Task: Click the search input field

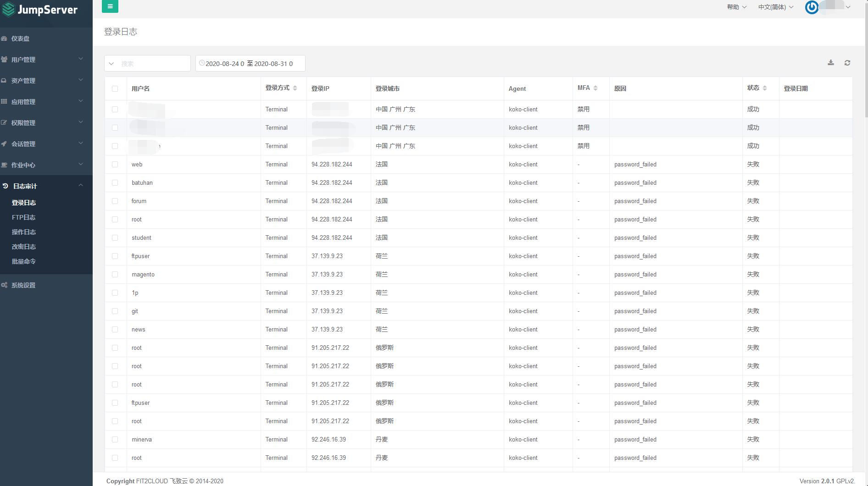Action: coord(154,64)
